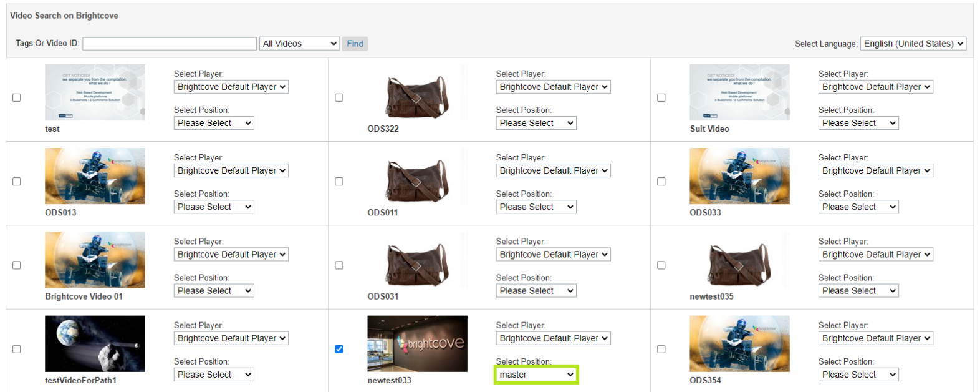Open position dropdown for Brightcove Video 01
Image resolution: width=980 pixels, height=392 pixels.
214,290
